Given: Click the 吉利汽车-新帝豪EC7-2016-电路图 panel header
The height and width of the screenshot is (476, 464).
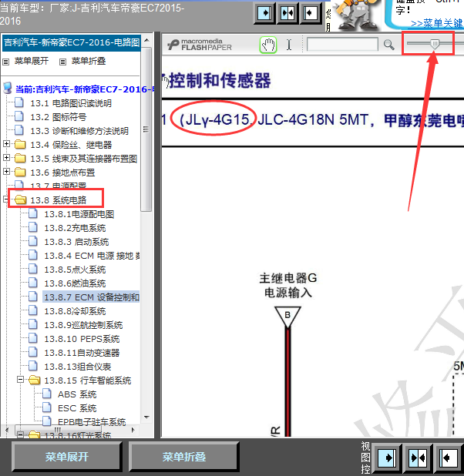Looking at the screenshot, I should pyautogui.click(x=72, y=43).
